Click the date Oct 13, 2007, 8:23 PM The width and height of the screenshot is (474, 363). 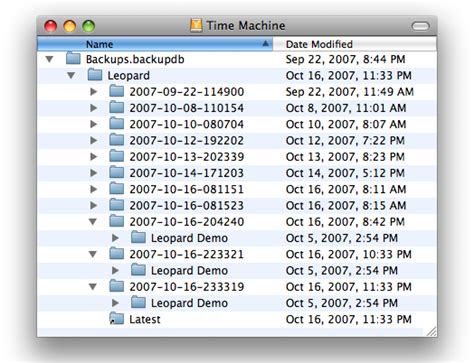(345, 157)
